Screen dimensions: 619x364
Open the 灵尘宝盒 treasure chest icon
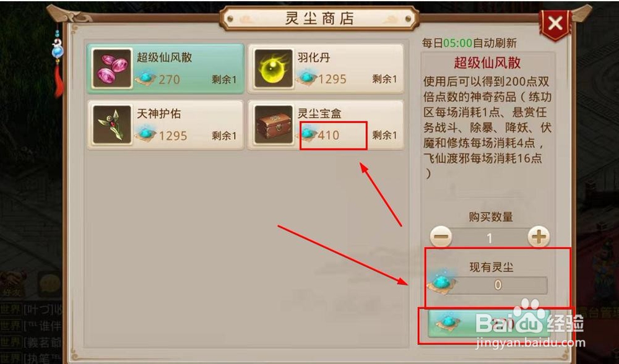(x=273, y=124)
